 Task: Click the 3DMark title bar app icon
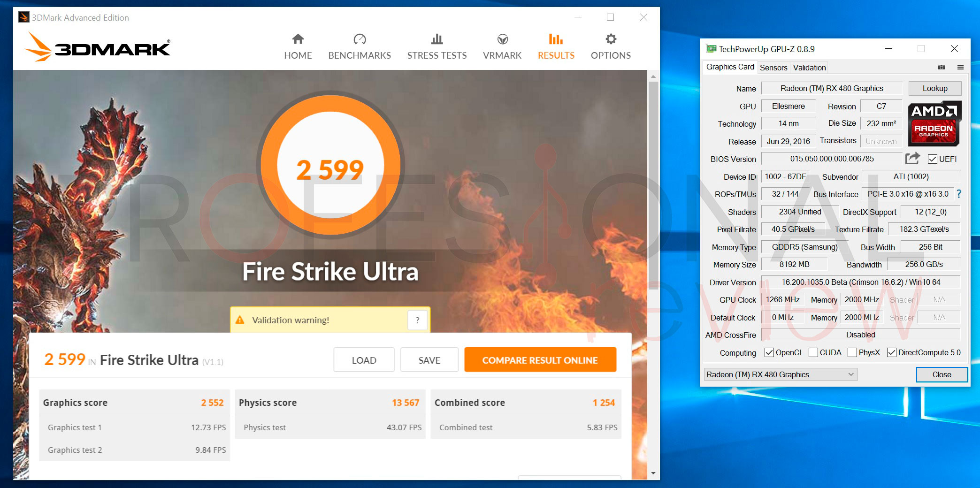[x=23, y=17]
